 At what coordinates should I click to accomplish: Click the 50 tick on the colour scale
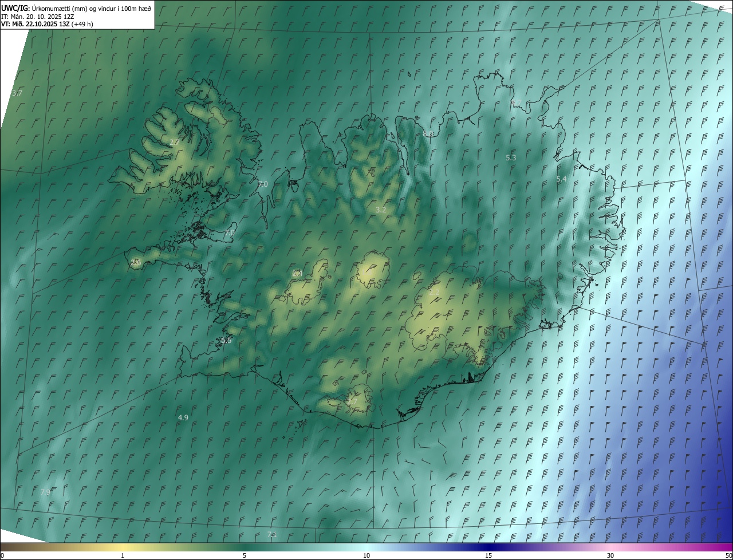(728, 555)
